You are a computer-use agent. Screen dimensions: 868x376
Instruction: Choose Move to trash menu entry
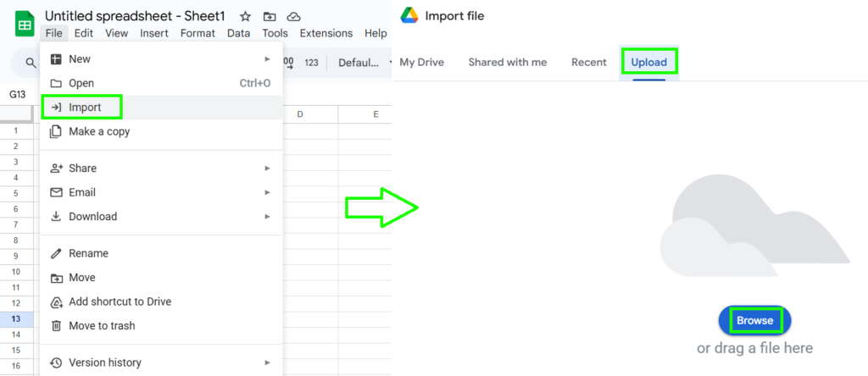[x=102, y=326]
